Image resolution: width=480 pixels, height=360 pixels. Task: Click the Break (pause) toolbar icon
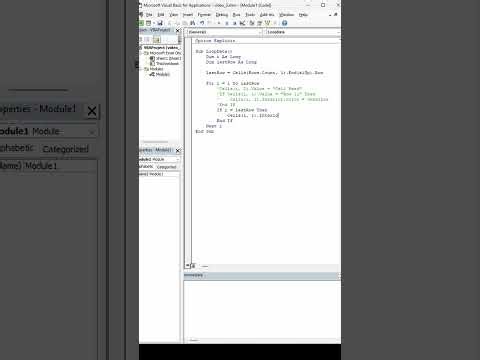tap(227, 23)
